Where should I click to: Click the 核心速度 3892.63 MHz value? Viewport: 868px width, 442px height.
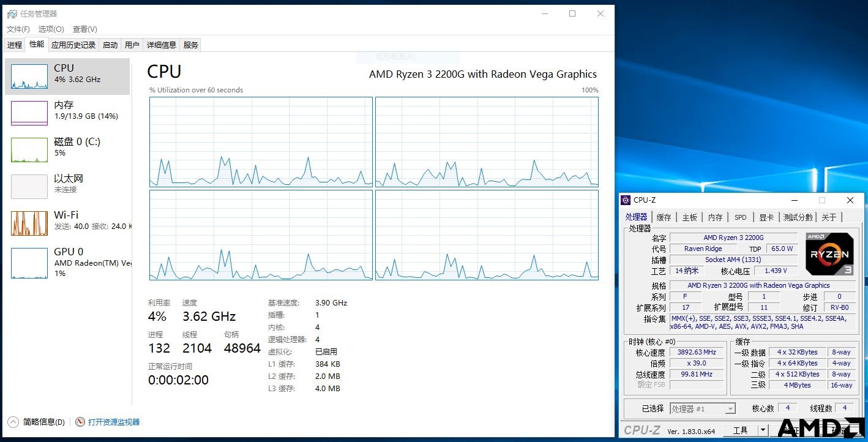tap(697, 352)
